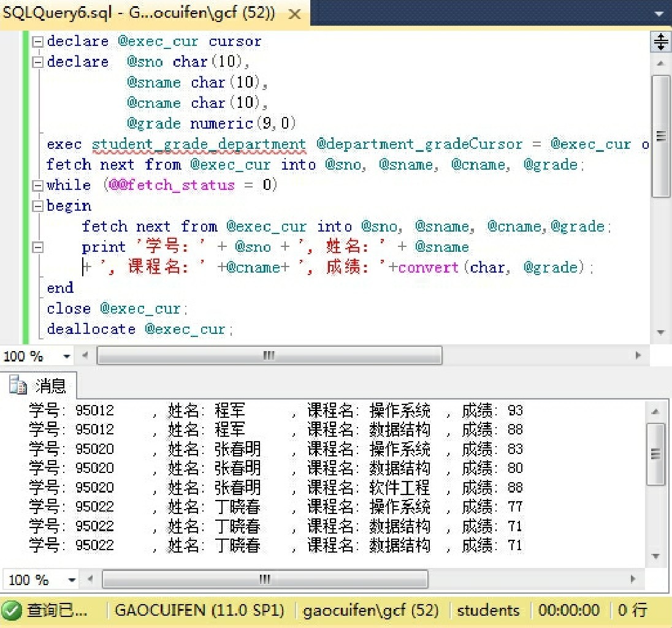
Task: Click the 'close @exec_cur;' code line
Action: (x=118, y=309)
